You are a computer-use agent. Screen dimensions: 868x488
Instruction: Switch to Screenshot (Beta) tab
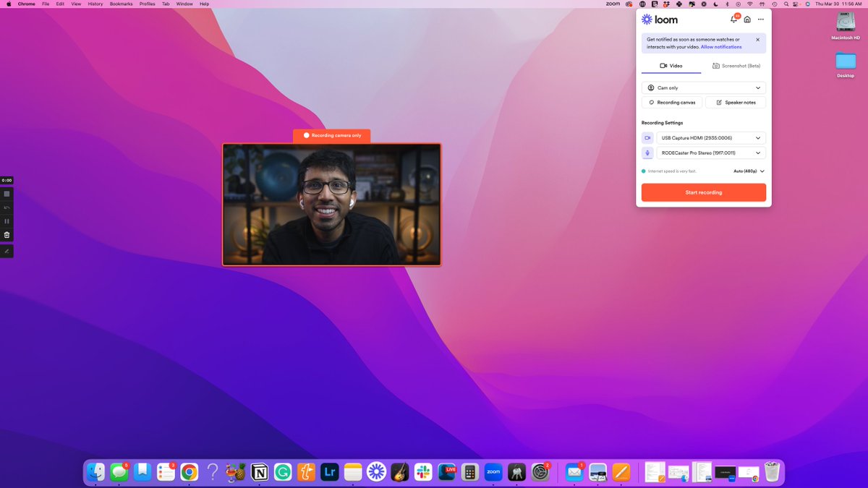pyautogui.click(x=736, y=66)
